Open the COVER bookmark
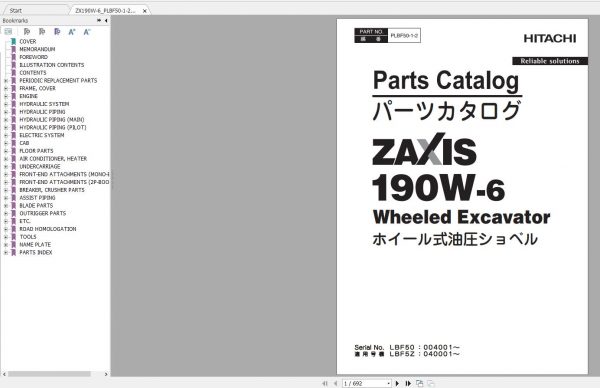The image size is (600, 388). (28, 41)
